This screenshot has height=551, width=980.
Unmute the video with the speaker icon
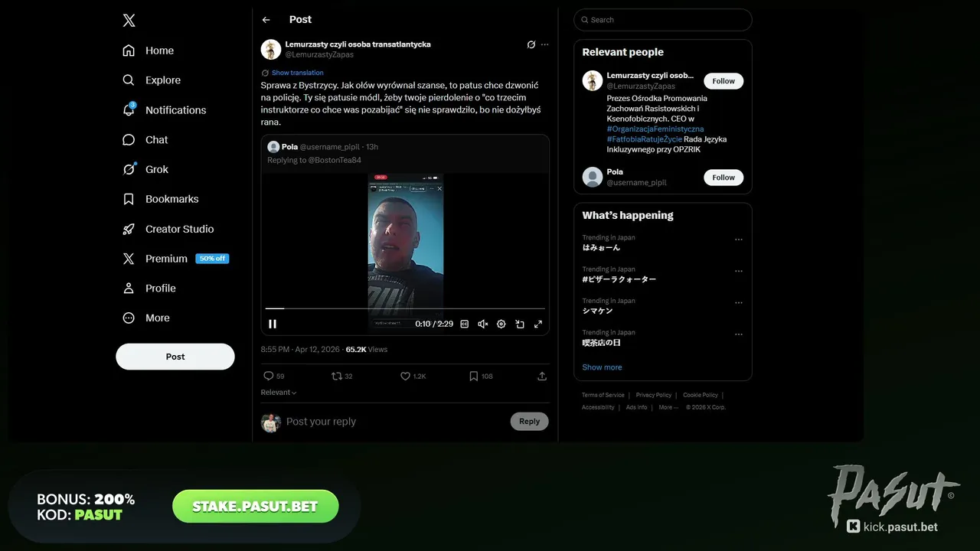tap(483, 324)
